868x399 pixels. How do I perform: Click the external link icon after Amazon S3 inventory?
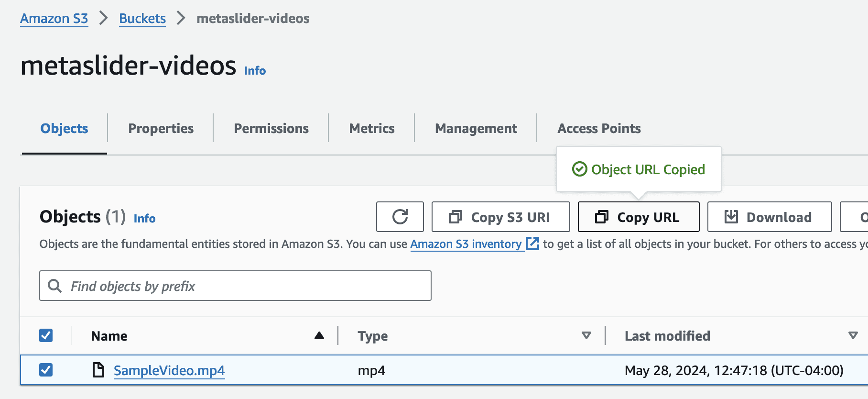pyautogui.click(x=532, y=244)
